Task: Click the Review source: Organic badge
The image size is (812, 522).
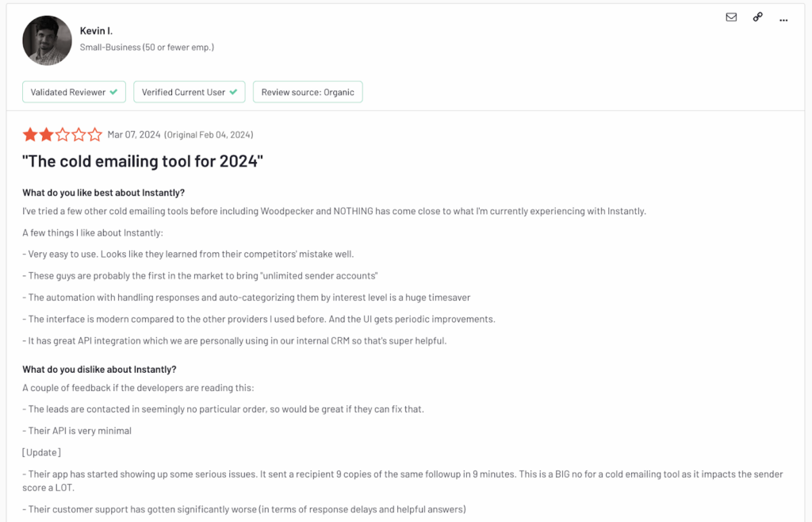Action: [308, 91]
